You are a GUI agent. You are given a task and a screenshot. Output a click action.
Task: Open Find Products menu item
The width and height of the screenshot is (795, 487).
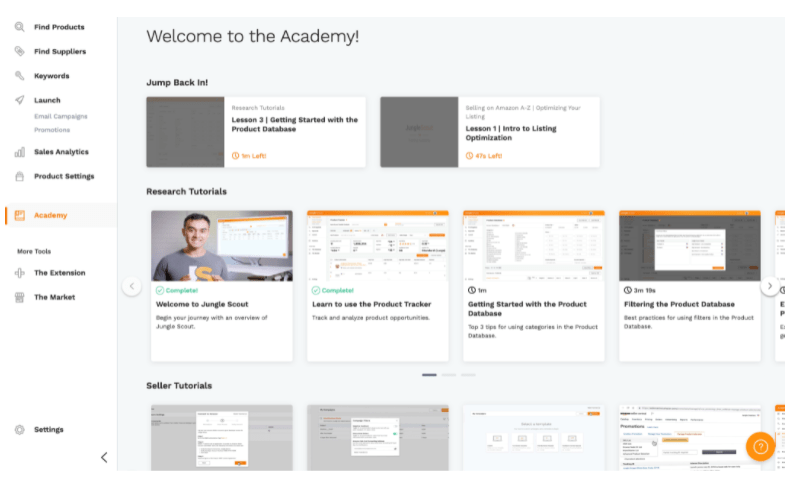[59, 27]
